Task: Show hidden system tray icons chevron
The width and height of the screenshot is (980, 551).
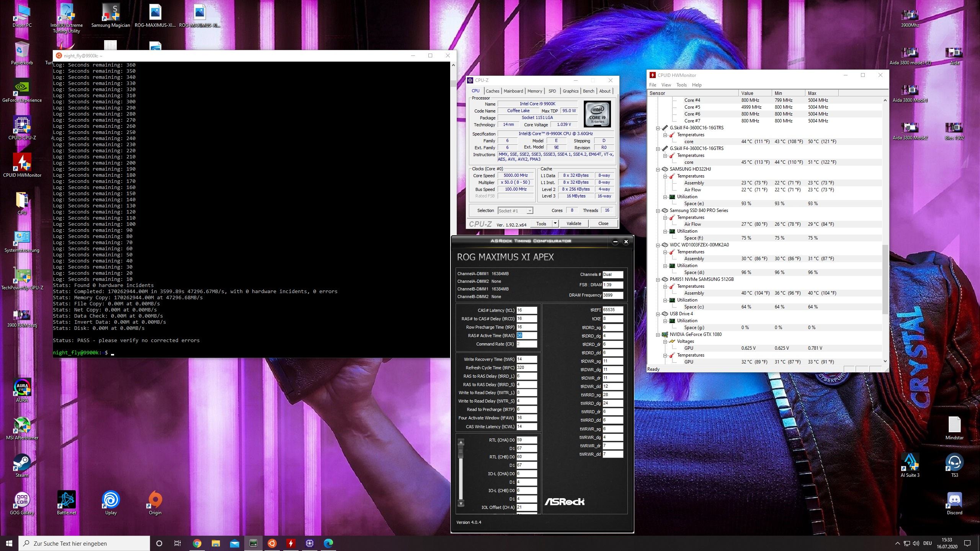Action: click(897, 543)
